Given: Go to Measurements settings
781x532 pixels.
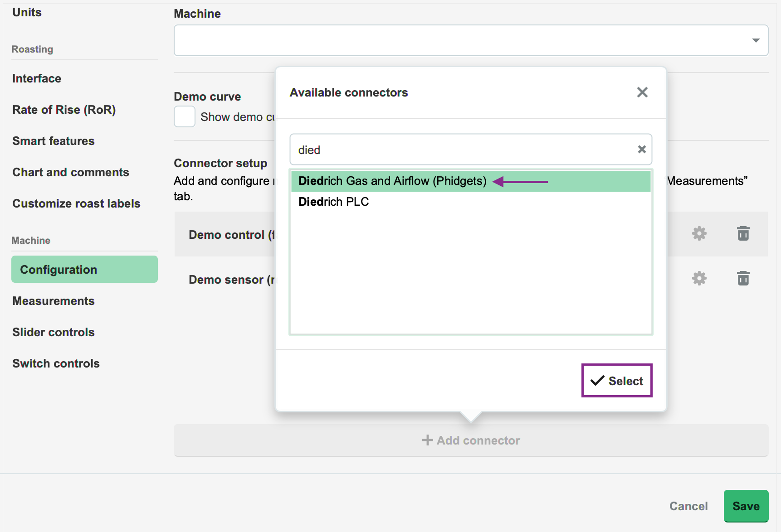Looking at the screenshot, I should pos(54,301).
